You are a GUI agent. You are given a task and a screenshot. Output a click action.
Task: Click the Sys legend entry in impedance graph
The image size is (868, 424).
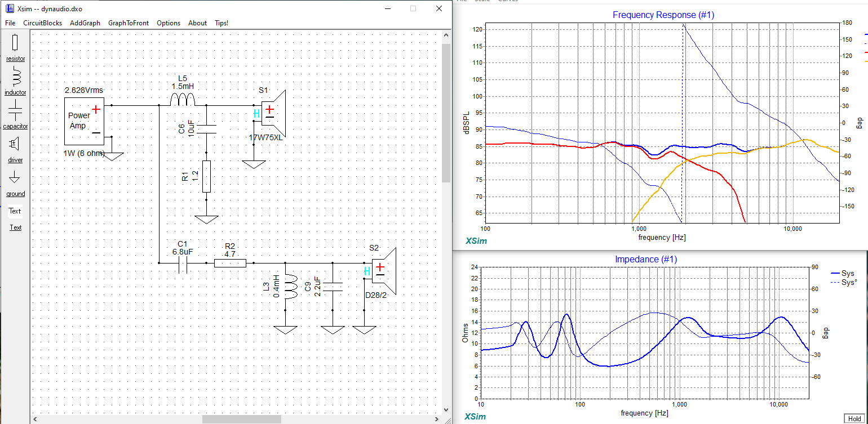point(843,273)
